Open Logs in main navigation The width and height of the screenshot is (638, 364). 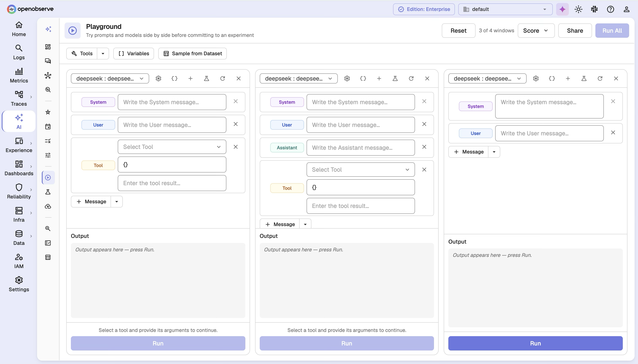pos(19,52)
